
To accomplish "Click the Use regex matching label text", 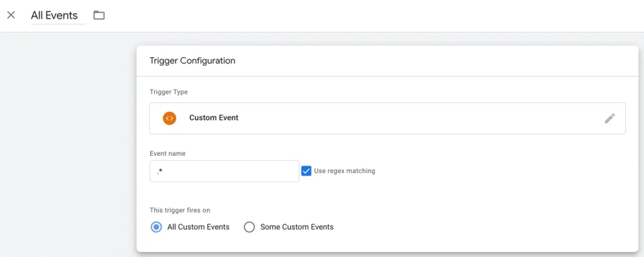I will pyautogui.click(x=345, y=171).
